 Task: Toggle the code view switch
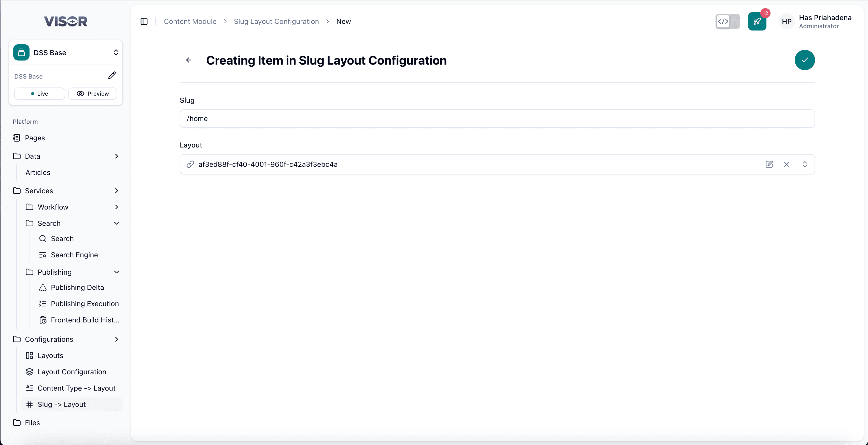click(727, 21)
